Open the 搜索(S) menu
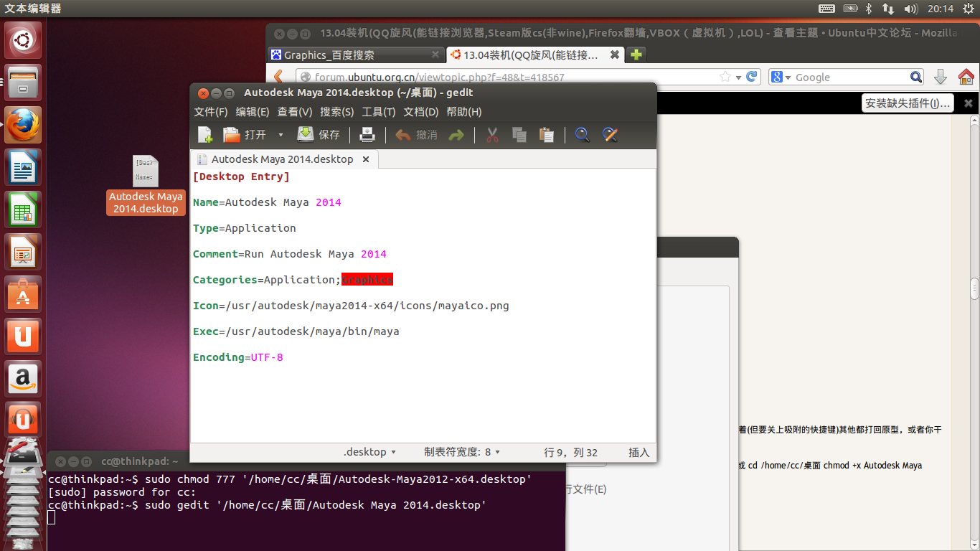The image size is (980, 551). (x=337, y=112)
